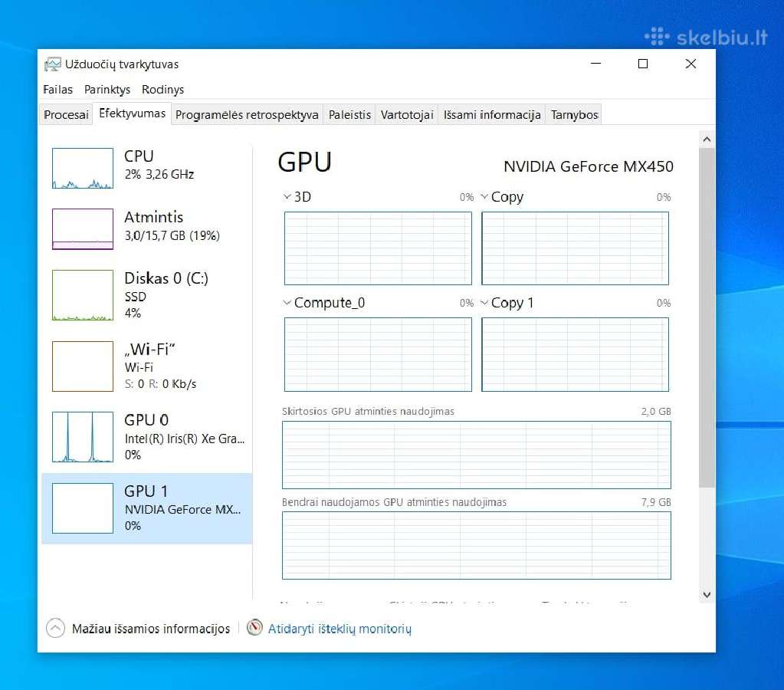784x690 pixels.
Task: Minimize the Task Manager window
Action: pyautogui.click(x=595, y=64)
